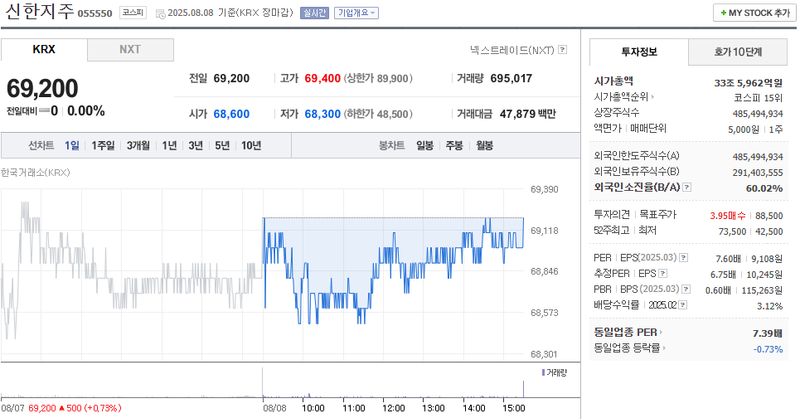Click the 10:00 time label on chart axis
Viewport: 800px width, 419px height.
tap(313, 408)
